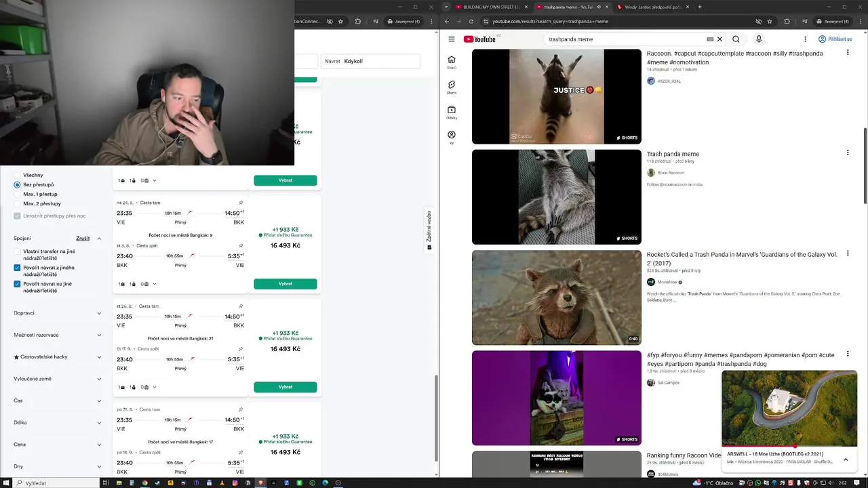
Task: Uncheck Povolit návrat z jiného nádraží/letiště
Action: 17,268
